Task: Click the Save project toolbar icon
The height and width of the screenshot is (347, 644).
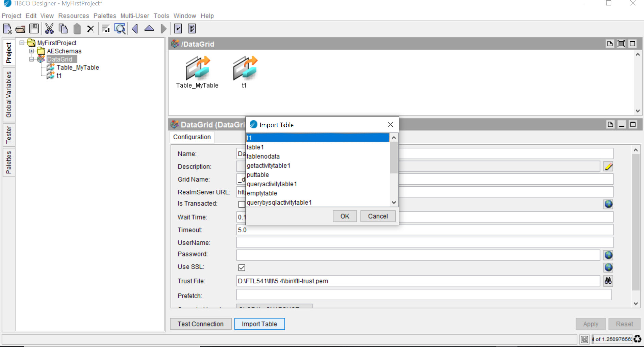Action: coord(34,29)
